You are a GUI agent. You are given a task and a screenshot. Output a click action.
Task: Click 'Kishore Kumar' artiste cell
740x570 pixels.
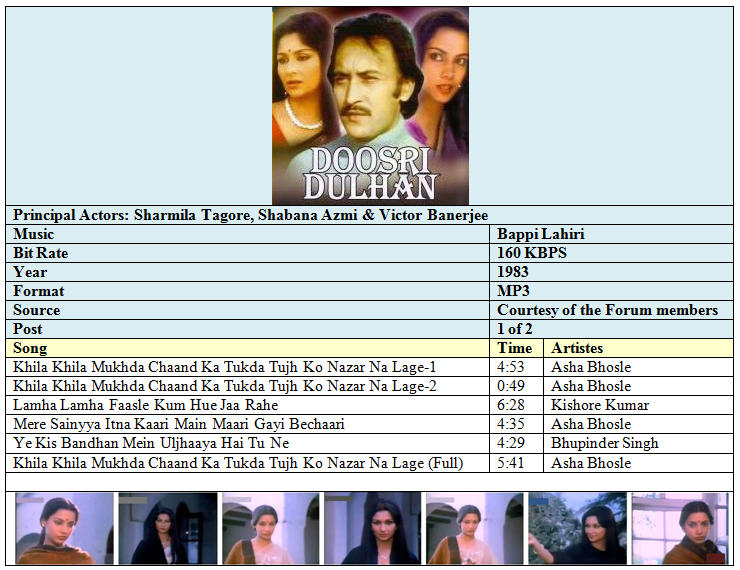pos(639,405)
